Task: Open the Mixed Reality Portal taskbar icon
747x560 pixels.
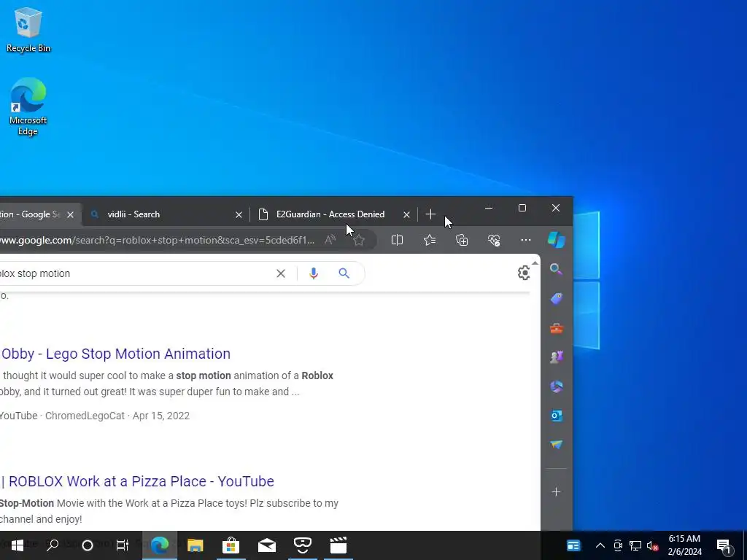Action: pos(303,545)
